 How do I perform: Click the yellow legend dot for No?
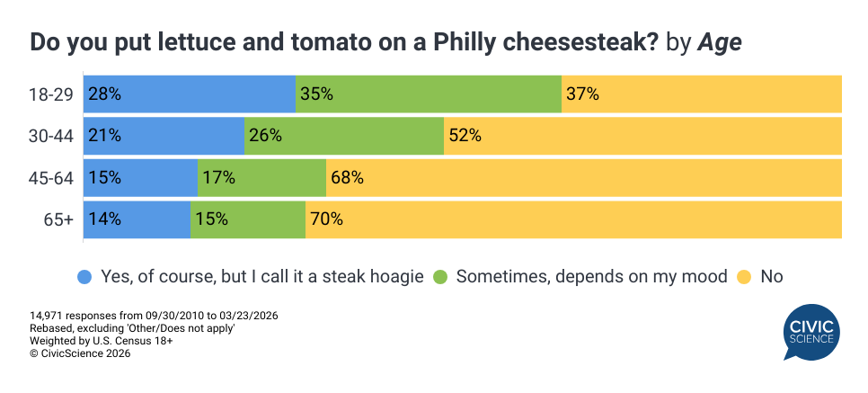point(745,277)
